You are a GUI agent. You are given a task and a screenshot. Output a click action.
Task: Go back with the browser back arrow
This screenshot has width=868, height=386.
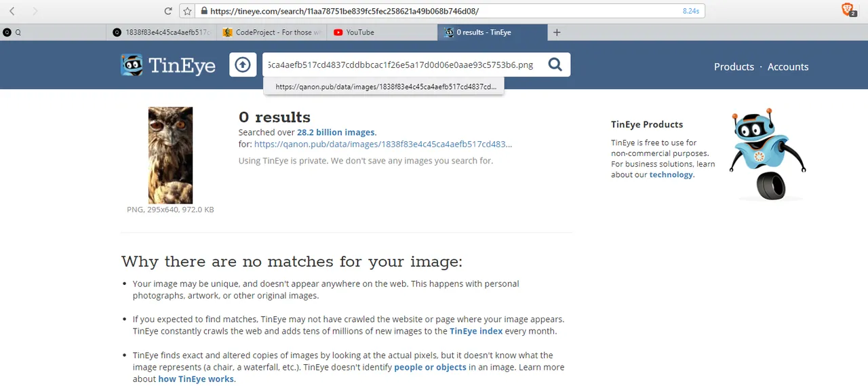point(12,11)
